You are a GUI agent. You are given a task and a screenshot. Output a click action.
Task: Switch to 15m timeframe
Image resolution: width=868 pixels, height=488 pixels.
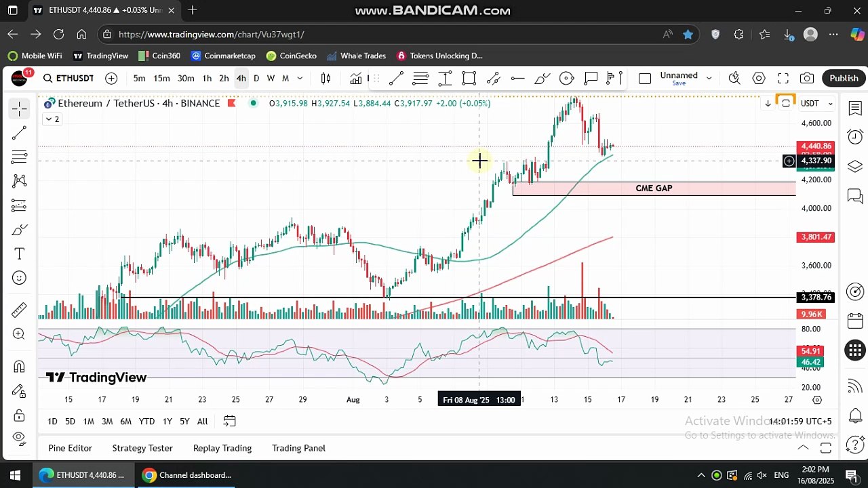tap(161, 79)
